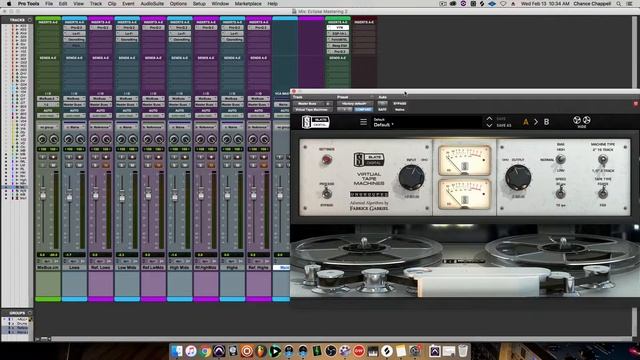640x360 pixels.
Task: Open Chrome from the dock
Action: coord(205,351)
